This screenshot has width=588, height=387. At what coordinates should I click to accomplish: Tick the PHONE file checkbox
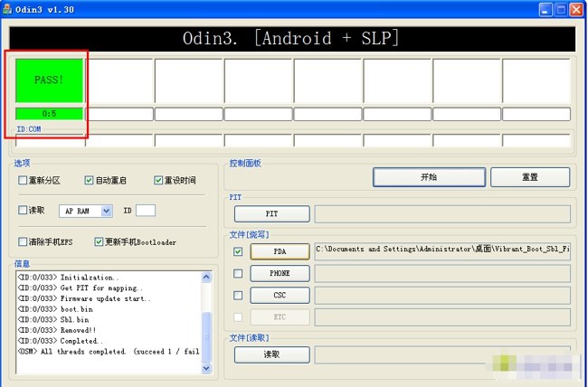(238, 273)
